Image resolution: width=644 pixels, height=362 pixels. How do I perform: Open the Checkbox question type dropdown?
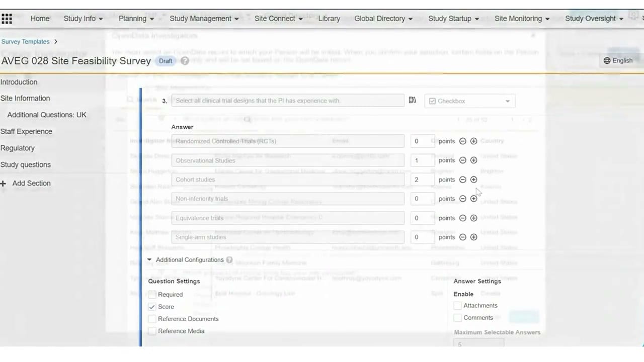click(470, 101)
